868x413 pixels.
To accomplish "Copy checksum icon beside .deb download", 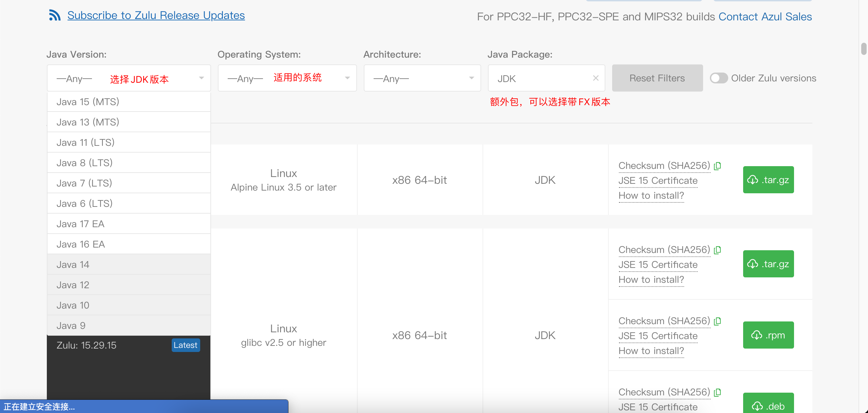I will pos(717,392).
